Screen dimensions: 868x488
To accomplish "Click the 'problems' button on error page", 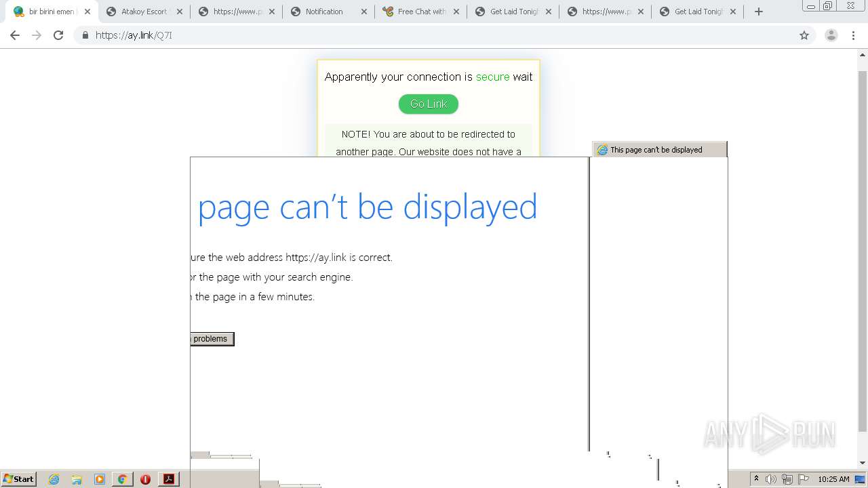I will point(212,339).
